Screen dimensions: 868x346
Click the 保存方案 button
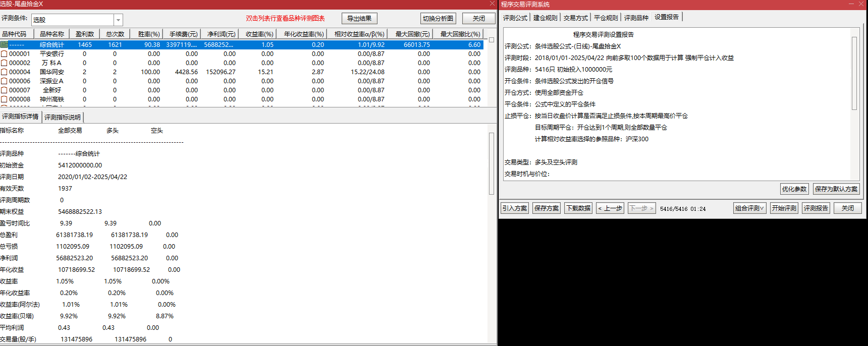pos(547,208)
